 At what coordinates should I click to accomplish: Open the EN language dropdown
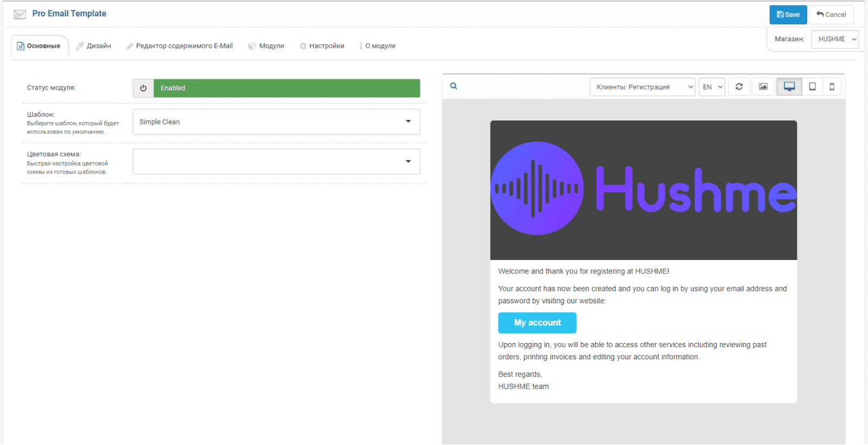[x=712, y=87]
